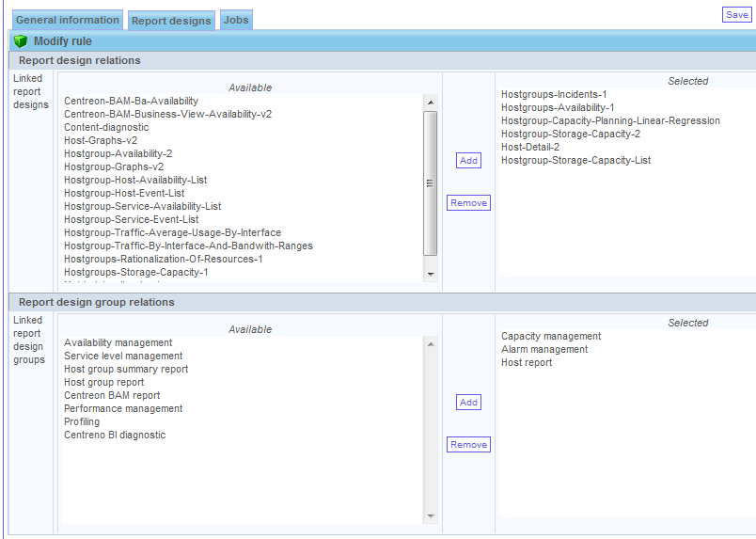756x539 pixels.
Task: Select Host group report entry
Action: (x=103, y=382)
